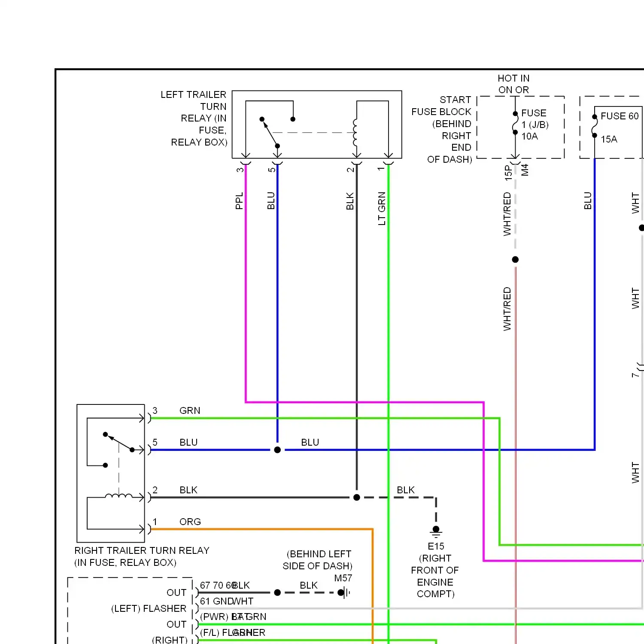Click the 67 70 66 terminal numbers
Viewport: 644px width, 644px height.
(x=218, y=585)
